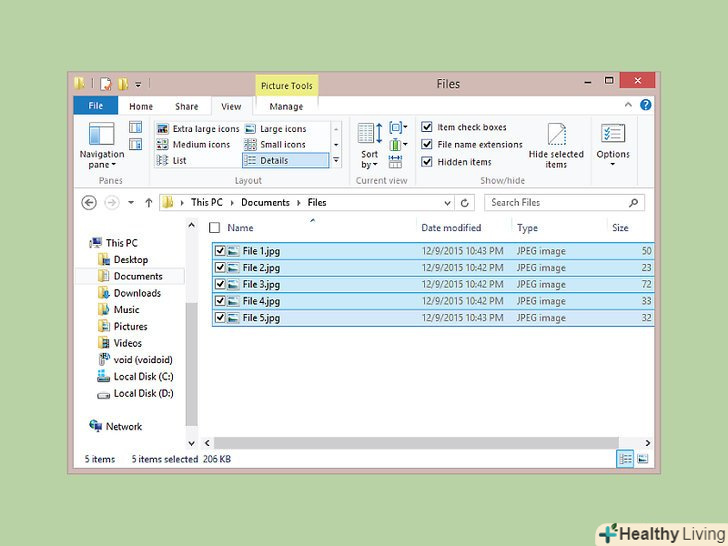Minimize the ribbon with the chevron
Image resolution: width=728 pixels, height=546 pixels.
pyautogui.click(x=628, y=105)
